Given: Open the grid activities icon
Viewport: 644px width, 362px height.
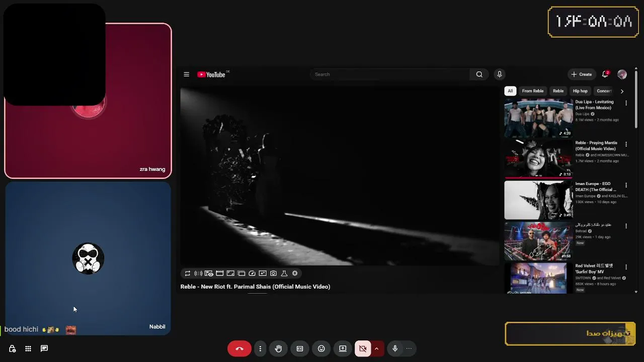Looking at the screenshot, I should click(x=28, y=348).
